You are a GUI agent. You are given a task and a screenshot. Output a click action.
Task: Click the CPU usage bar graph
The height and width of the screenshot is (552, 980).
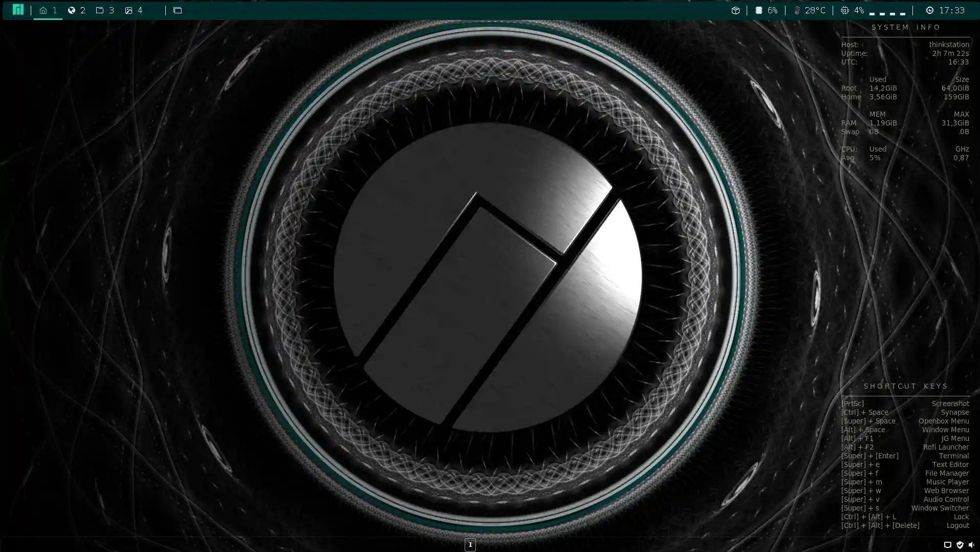pyautogui.click(x=887, y=11)
